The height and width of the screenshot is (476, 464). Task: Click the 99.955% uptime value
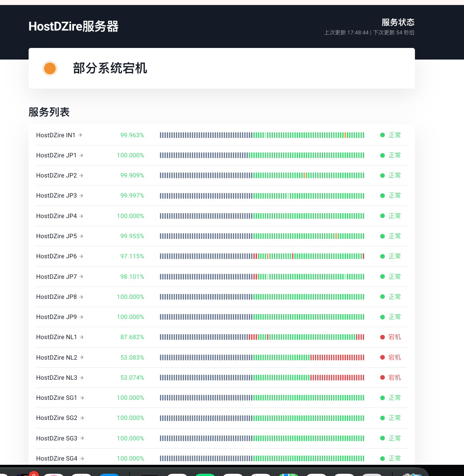pyautogui.click(x=132, y=236)
